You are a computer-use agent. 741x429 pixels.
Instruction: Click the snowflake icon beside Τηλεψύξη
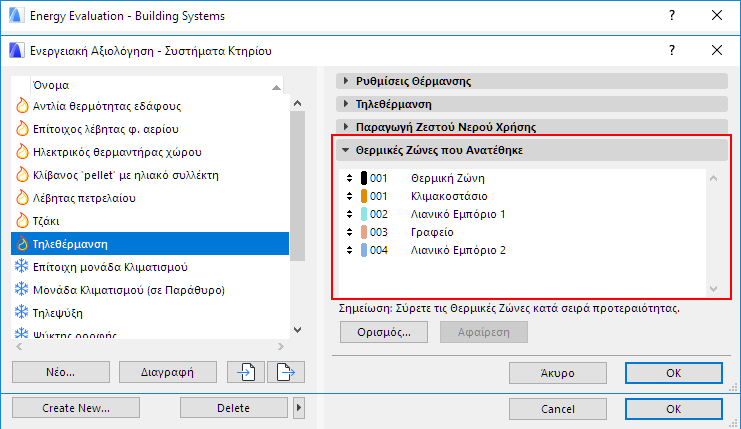coord(21,312)
